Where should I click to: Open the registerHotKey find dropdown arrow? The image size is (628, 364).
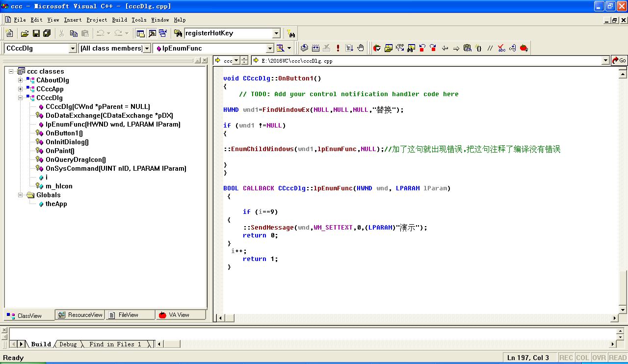click(x=276, y=33)
